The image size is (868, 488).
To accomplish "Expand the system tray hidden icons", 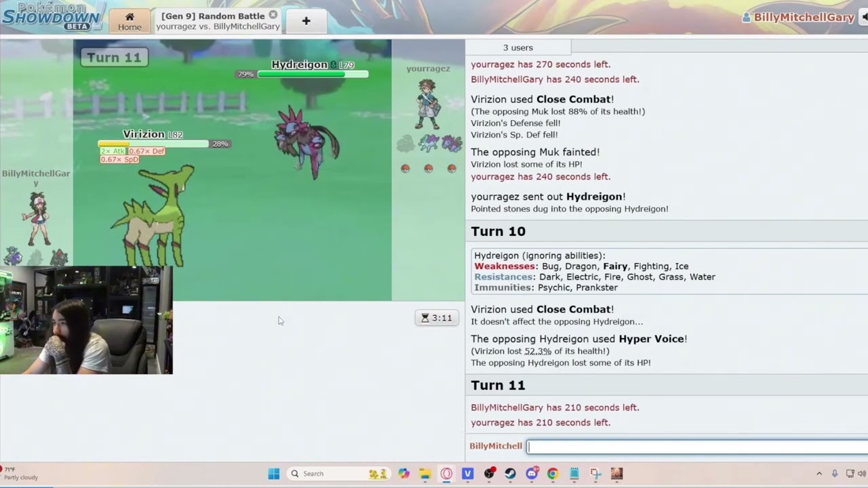I will coord(819,474).
